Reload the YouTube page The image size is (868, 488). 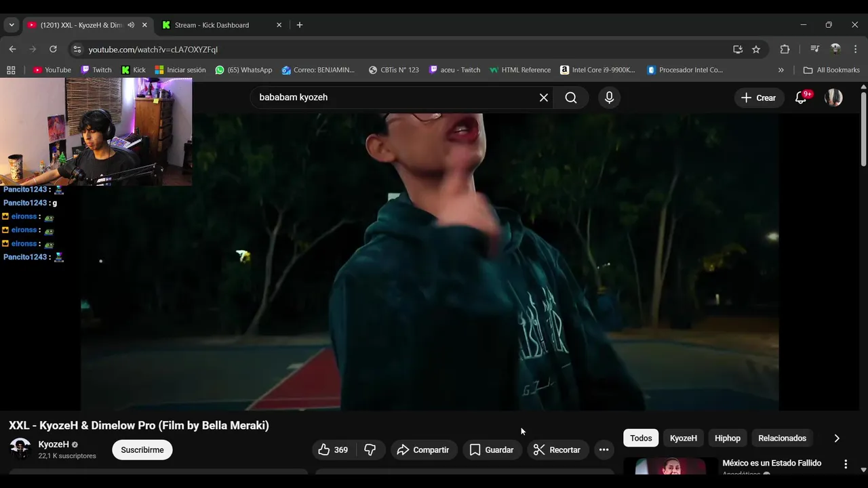[53, 49]
